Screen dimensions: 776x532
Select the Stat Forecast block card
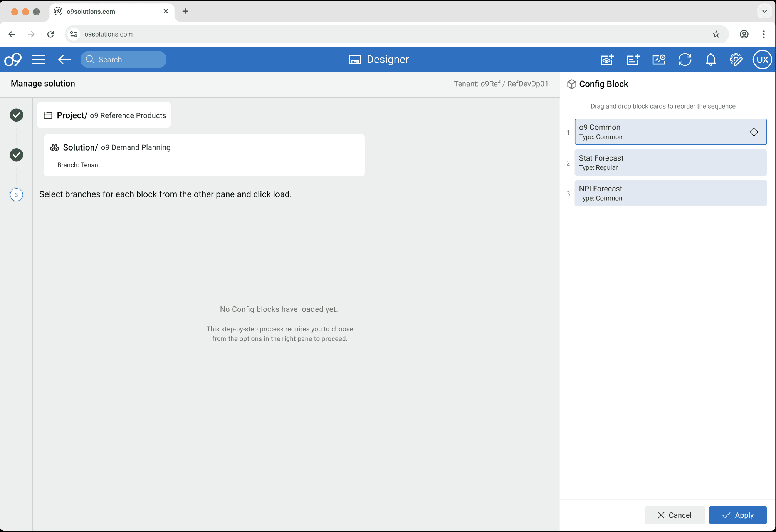tap(670, 162)
